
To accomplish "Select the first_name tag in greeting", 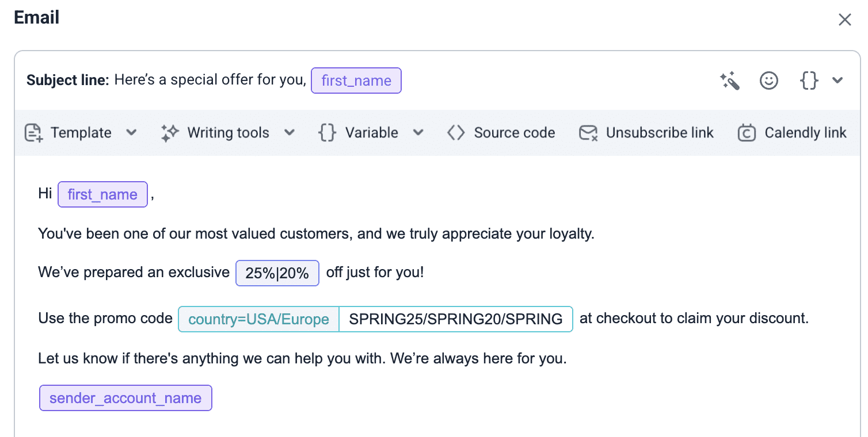I will coord(102,194).
